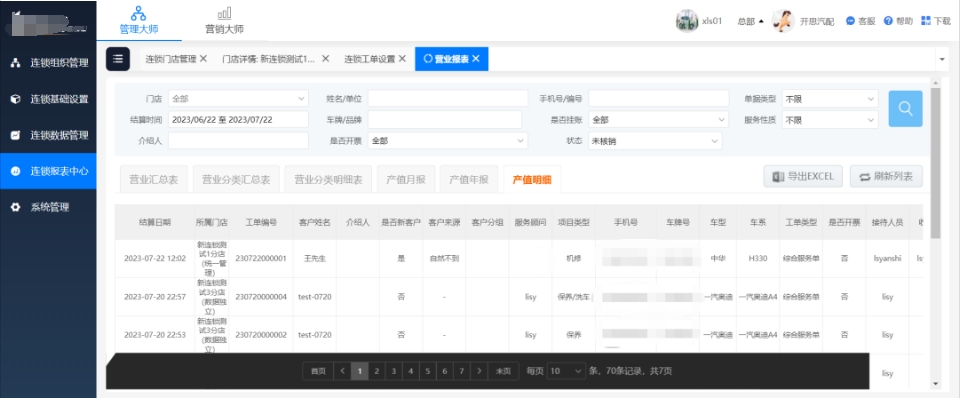Click 连锁报表中心 sidebar icon
The width and height of the screenshot is (960, 398).
(16, 171)
